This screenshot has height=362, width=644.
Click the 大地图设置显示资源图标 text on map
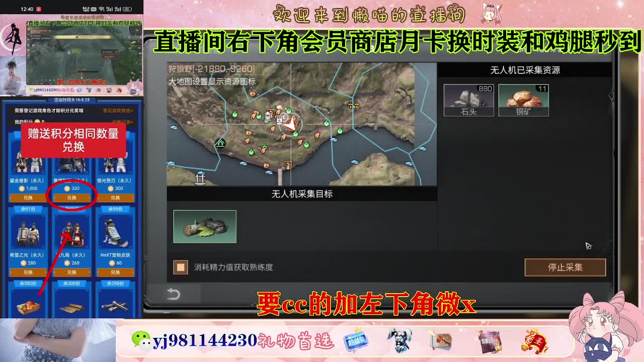tap(212, 81)
